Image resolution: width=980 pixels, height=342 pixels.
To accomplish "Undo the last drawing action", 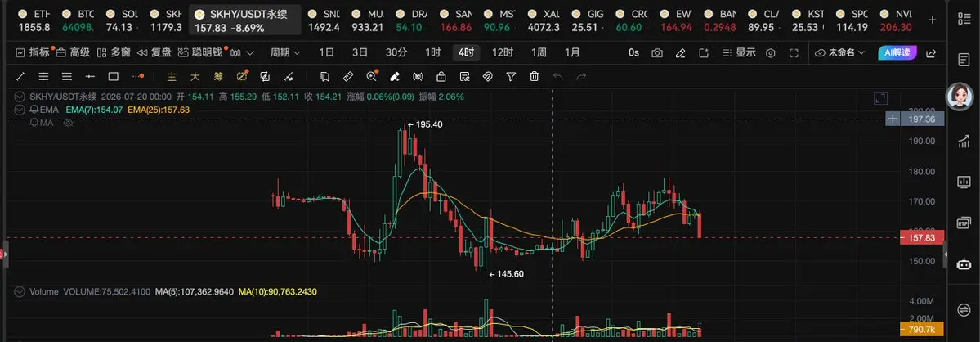I will (x=558, y=77).
